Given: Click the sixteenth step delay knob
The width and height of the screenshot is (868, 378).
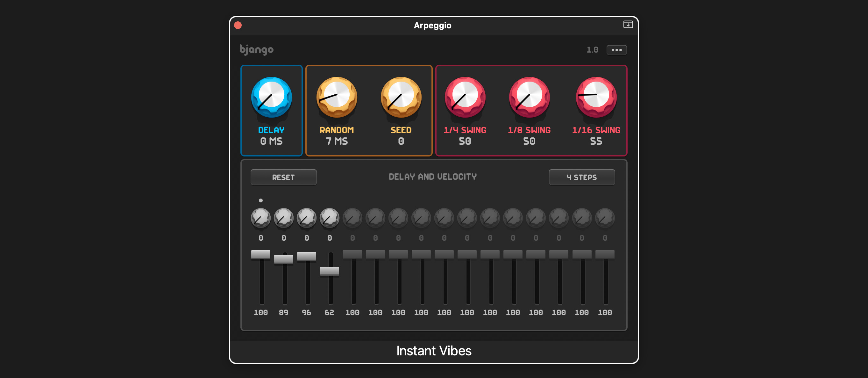Looking at the screenshot, I should click(x=605, y=218).
